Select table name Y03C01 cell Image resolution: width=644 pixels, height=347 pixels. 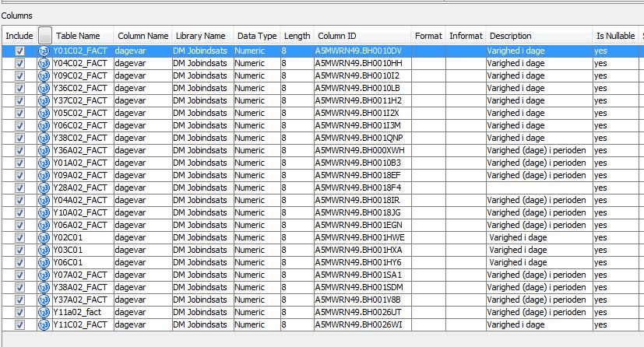click(x=83, y=251)
